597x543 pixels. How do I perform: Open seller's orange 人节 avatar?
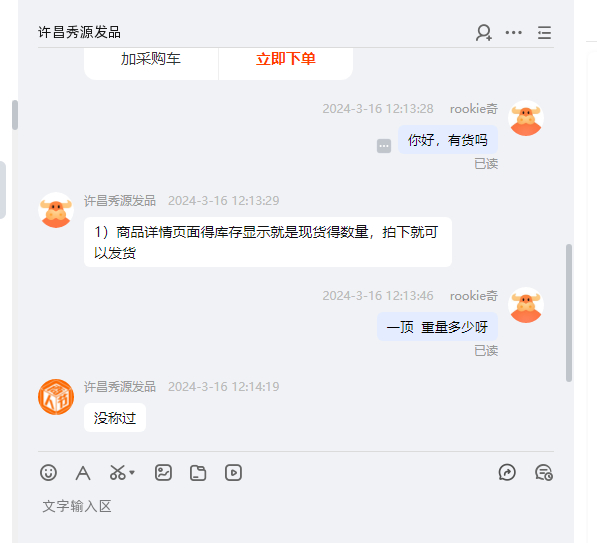click(56, 397)
